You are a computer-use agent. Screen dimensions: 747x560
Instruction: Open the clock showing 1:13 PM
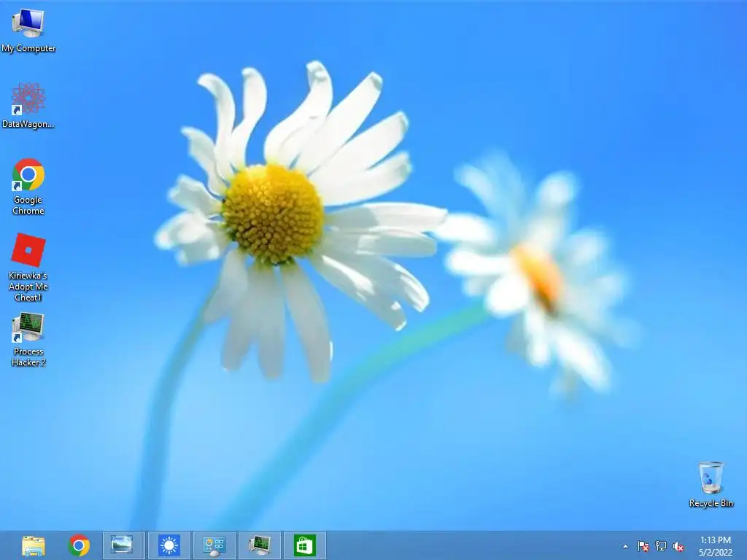tap(716, 540)
